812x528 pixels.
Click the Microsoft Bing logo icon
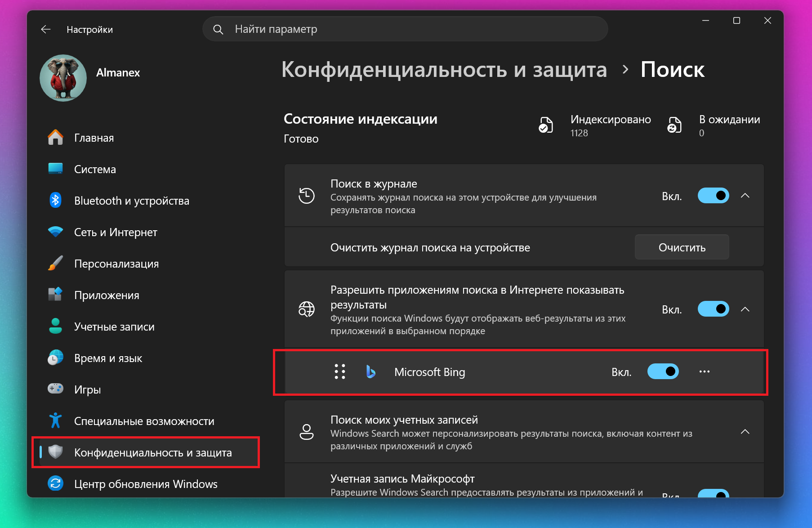click(x=370, y=371)
